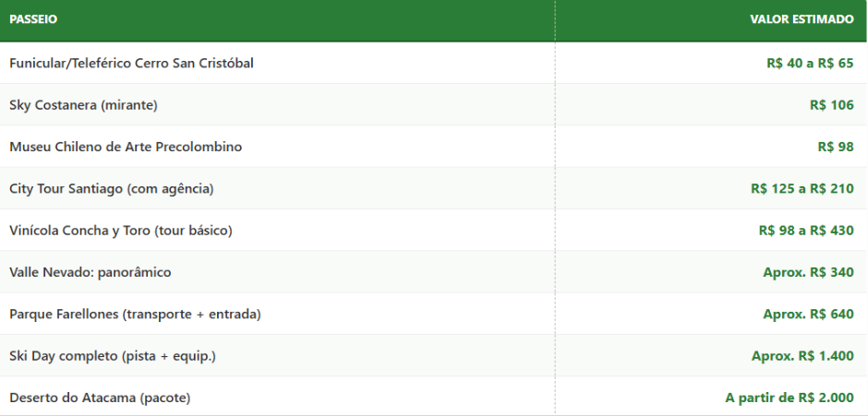Select the A partir de R$ 2.000 price
868x416 pixels.
[790, 398]
